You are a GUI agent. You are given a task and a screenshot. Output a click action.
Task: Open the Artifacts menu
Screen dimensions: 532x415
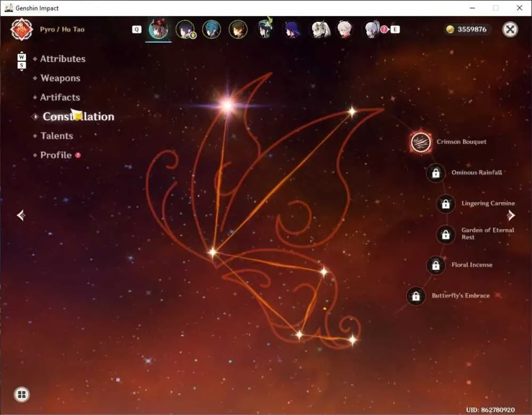60,97
